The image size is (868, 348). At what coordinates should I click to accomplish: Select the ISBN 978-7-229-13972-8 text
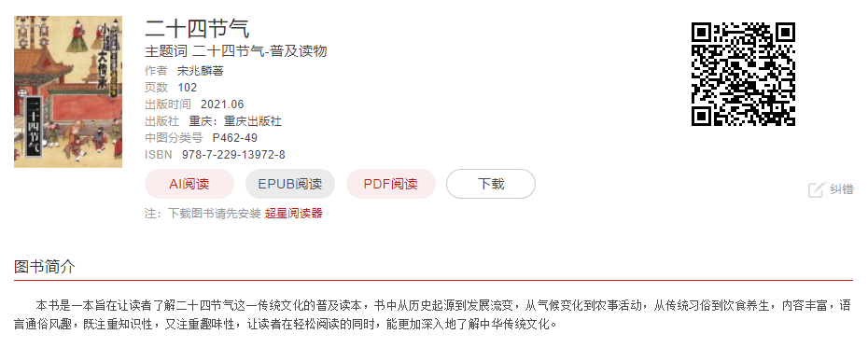pyautogui.click(x=233, y=155)
